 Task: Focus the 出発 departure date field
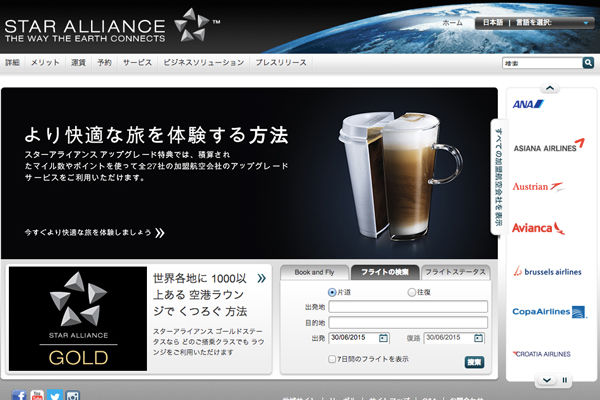(359, 338)
